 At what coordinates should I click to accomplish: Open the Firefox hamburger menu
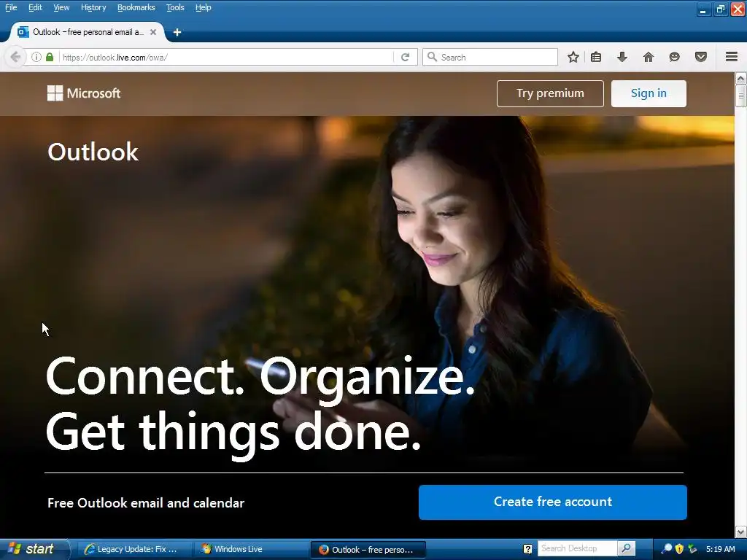coord(732,57)
